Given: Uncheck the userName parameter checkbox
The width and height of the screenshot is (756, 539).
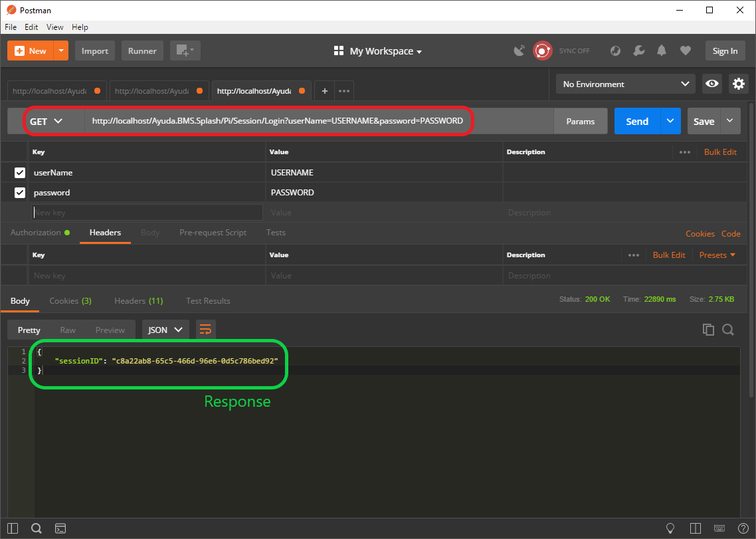Looking at the screenshot, I should tap(20, 172).
